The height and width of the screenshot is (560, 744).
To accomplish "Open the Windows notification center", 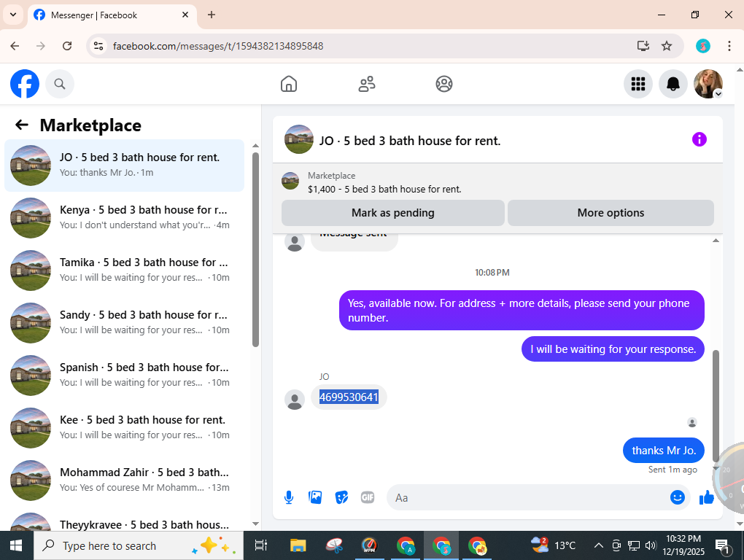I will (721, 545).
